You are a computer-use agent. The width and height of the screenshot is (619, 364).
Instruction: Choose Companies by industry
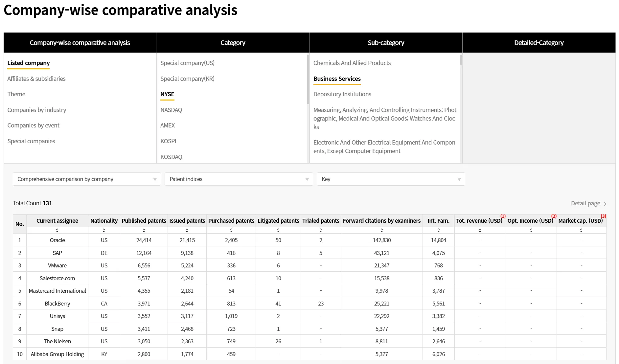(37, 110)
